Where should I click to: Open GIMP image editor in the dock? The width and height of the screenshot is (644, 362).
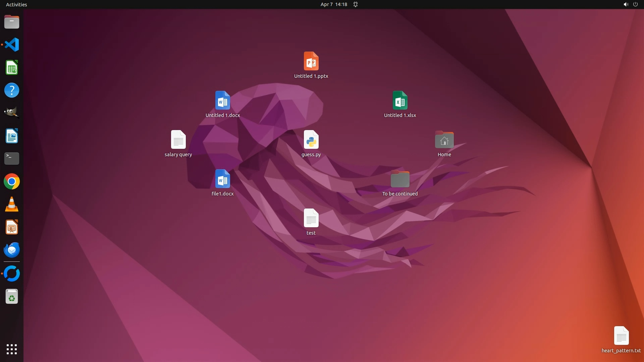tap(12, 113)
